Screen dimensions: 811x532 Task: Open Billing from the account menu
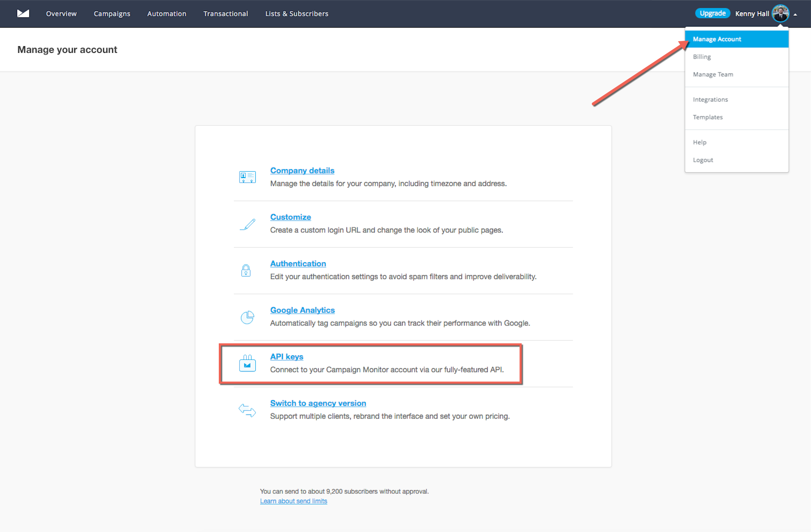(702, 57)
